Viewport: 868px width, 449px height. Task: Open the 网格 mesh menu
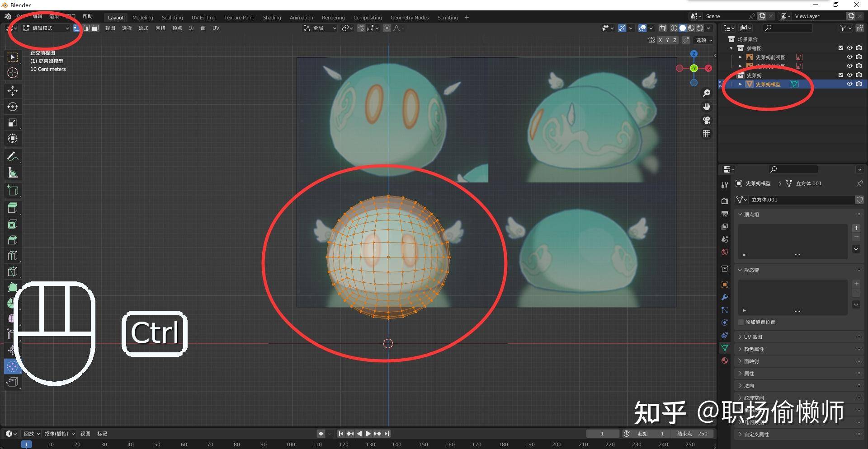coord(160,28)
